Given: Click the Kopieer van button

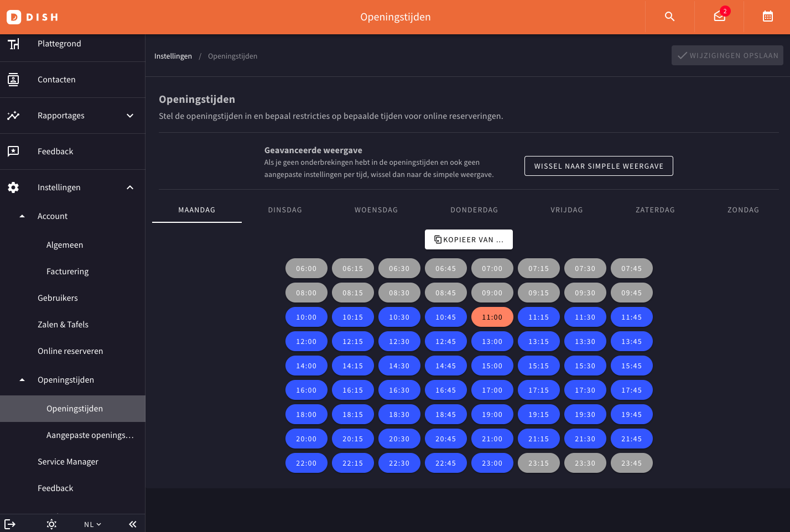Looking at the screenshot, I should pos(469,239).
